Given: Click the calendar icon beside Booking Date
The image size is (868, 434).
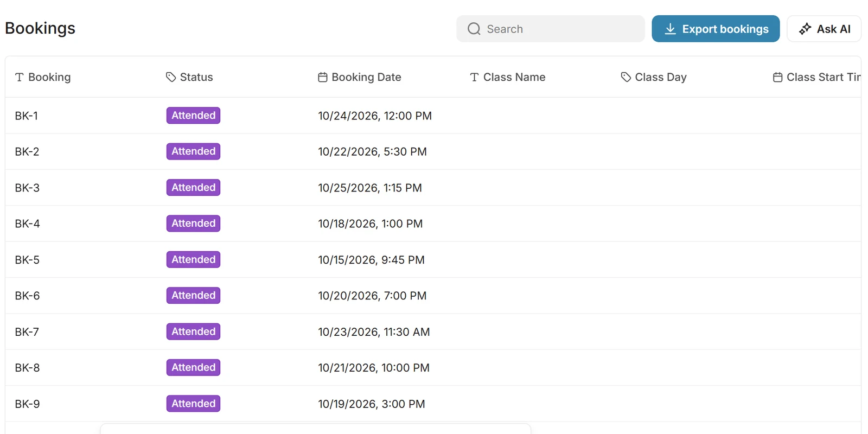Looking at the screenshot, I should click(323, 77).
